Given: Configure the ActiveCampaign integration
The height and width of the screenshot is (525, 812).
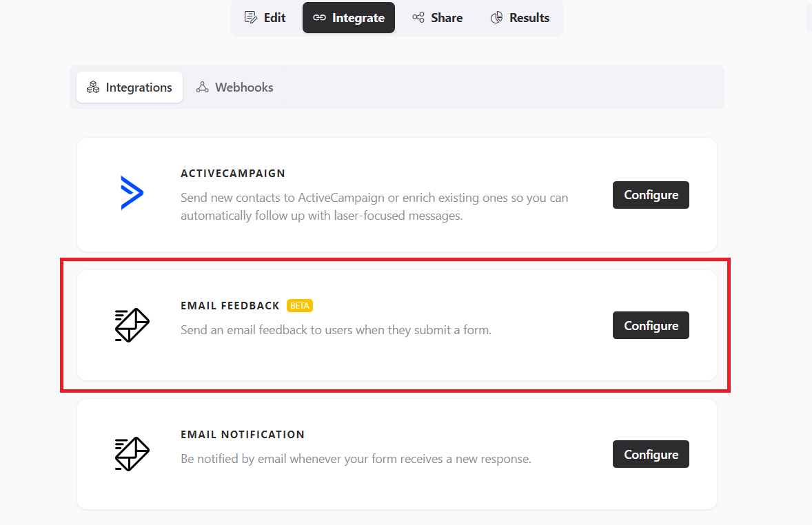Looking at the screenshot, I should pyautogui.click(x=651, y=195).
